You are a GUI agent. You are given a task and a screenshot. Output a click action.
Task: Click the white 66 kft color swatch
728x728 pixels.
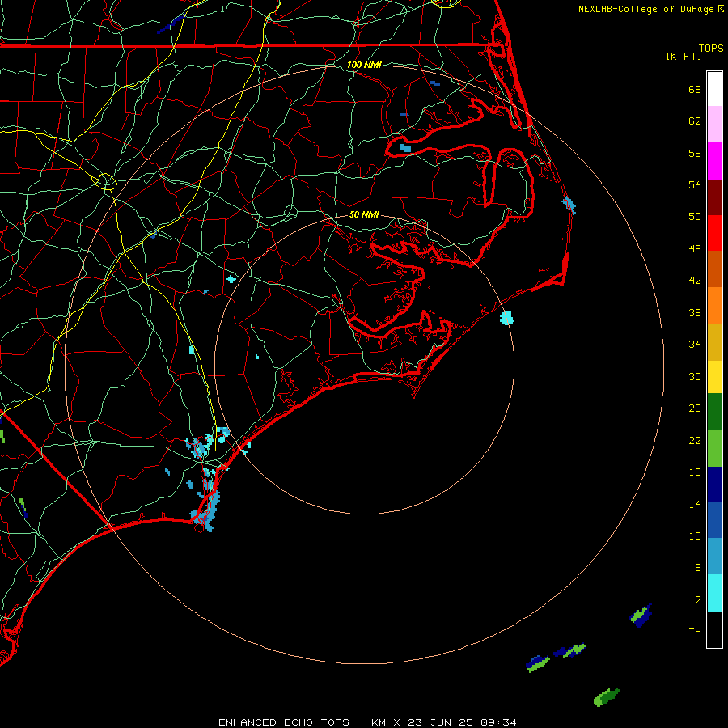(714, 89)
